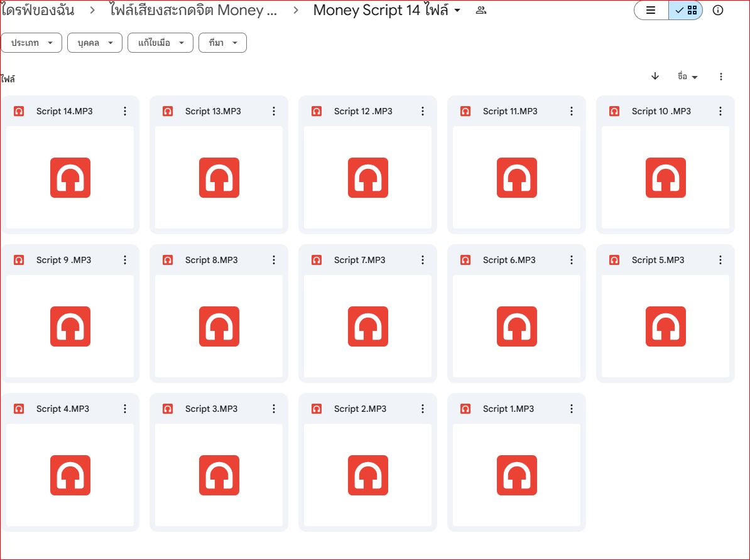Click the Script 13.MP3 file name

pyautogui.click(x=213, y=111)
